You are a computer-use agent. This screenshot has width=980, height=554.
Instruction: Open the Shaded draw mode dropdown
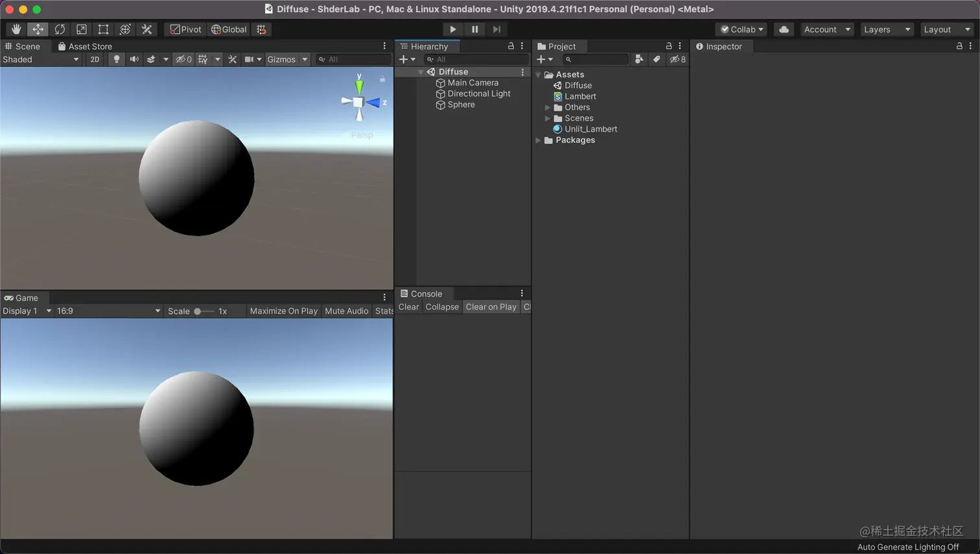click(41, 59)
